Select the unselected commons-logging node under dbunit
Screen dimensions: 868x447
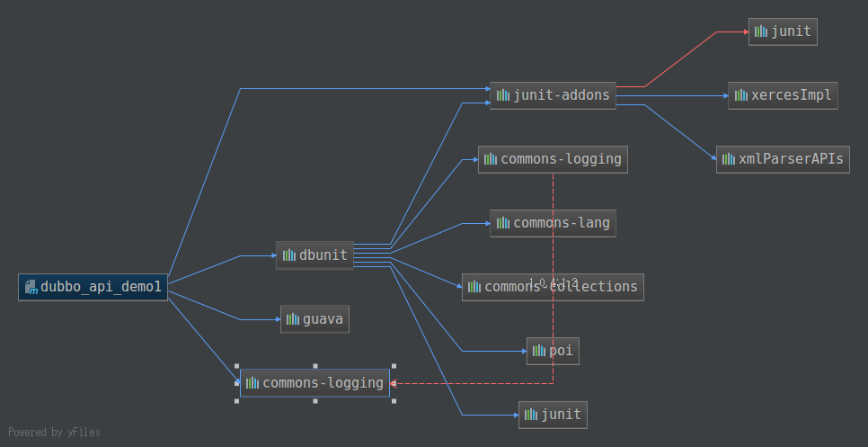[x=553, y=159]
